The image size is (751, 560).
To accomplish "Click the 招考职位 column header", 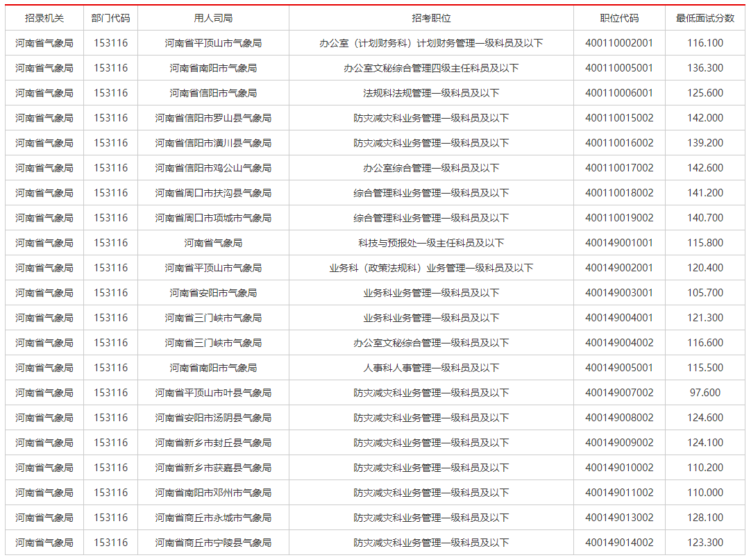I will click(x=431, y=18).
